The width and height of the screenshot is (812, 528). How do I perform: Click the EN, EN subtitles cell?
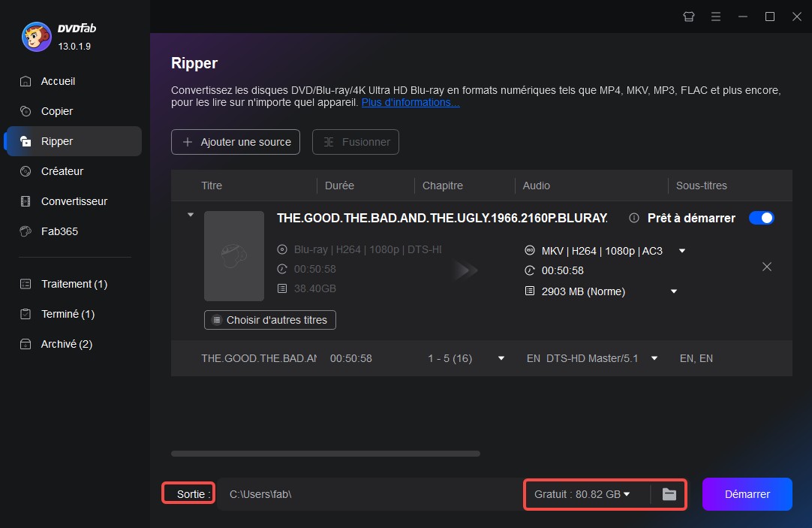[x=696, y=358]
